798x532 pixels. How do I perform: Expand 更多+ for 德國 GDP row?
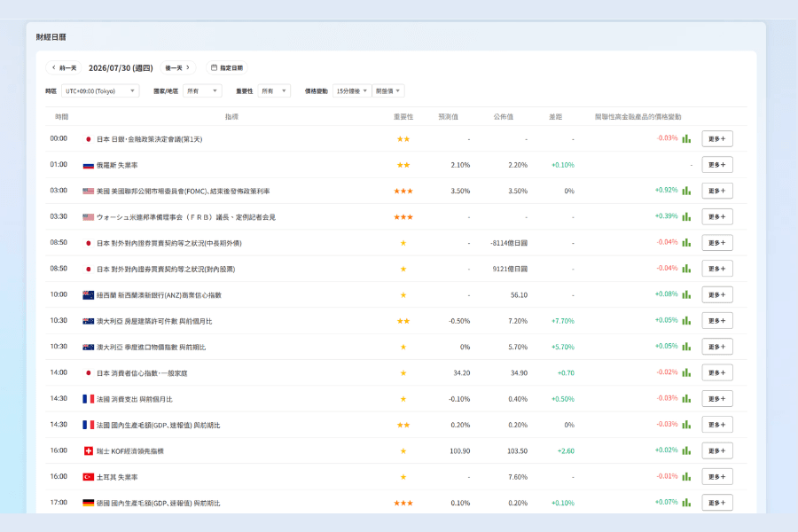coord(717,503)
